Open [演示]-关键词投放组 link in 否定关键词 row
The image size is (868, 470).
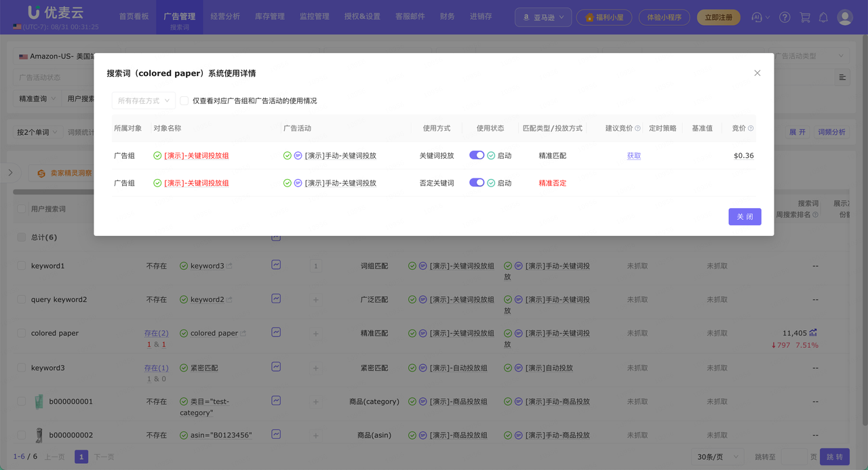pos(197,183)
